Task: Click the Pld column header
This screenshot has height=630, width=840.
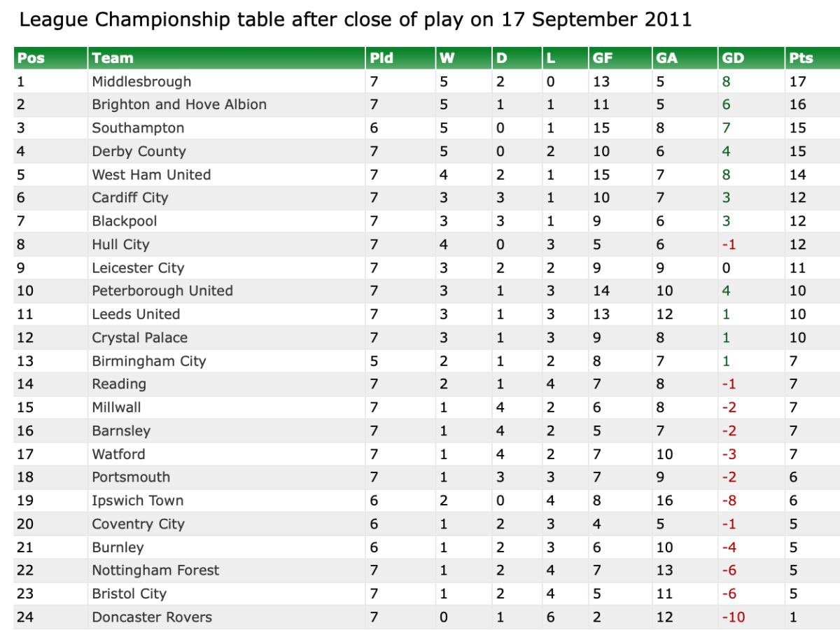Action: pyautogui.click(x=381, y=58)
